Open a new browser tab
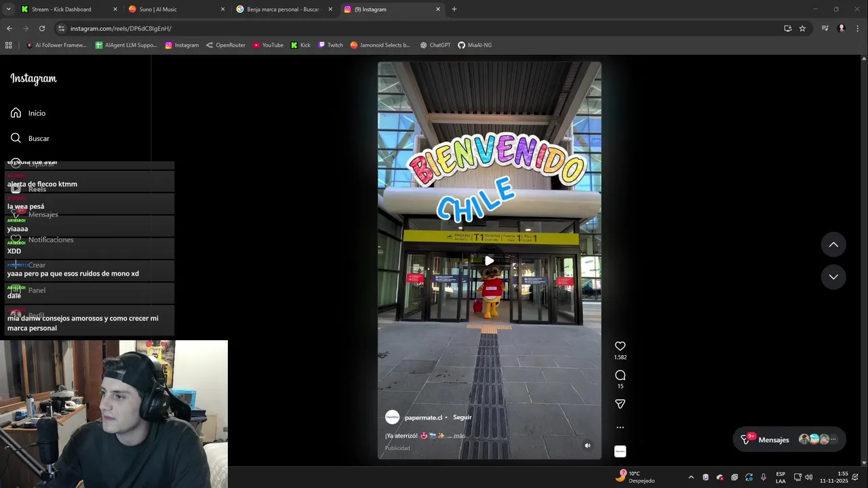The height and width of the screenshot is (488, 868). (x=454, y=9)
